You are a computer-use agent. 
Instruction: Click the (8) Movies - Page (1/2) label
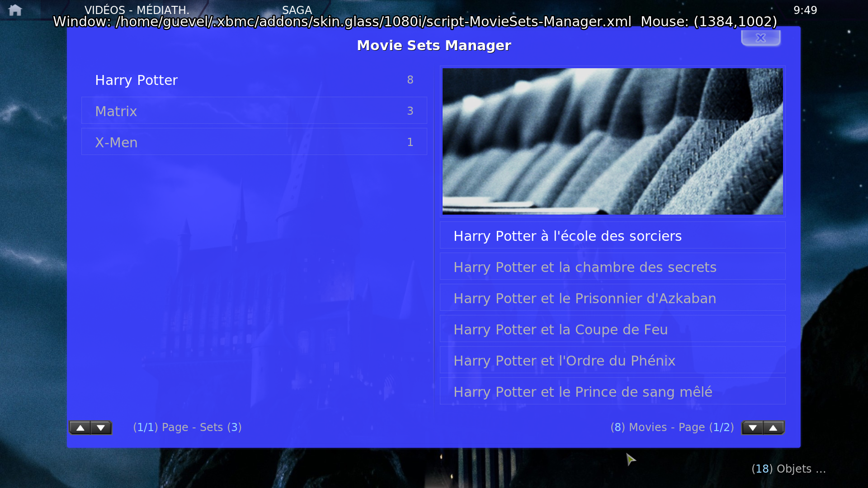pyautogui.click(x=672, y=427)
